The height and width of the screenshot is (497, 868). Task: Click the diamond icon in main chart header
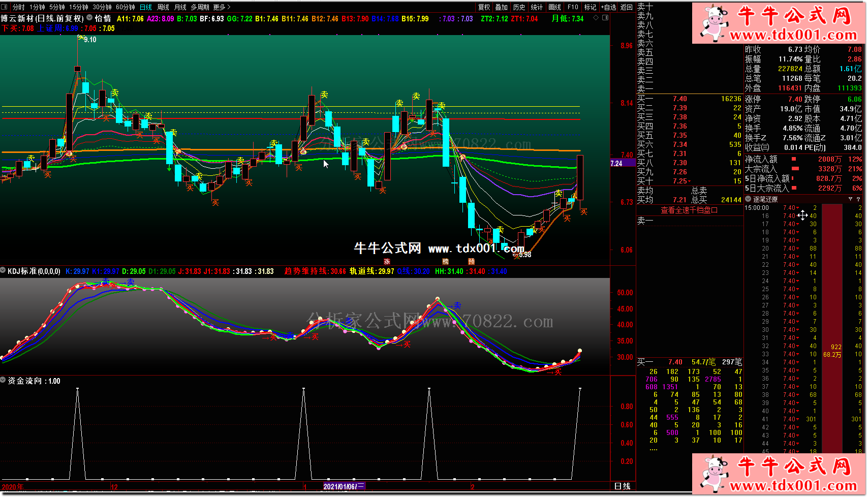tap(596, 18)
